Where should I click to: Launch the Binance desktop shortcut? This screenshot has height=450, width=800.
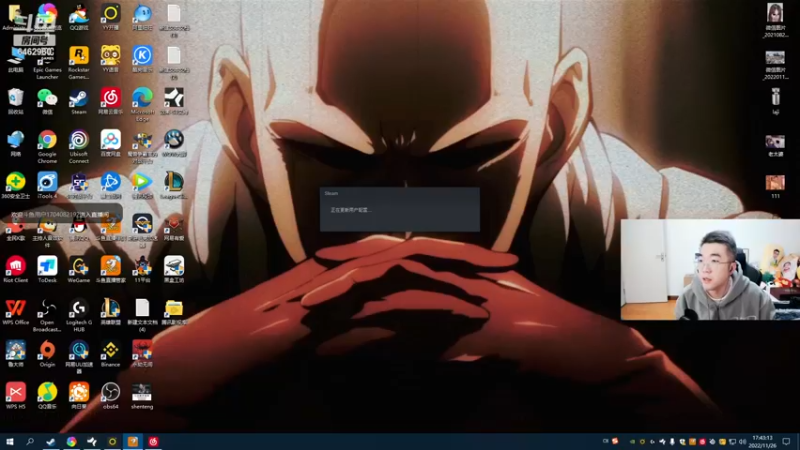tap(110, 354)
